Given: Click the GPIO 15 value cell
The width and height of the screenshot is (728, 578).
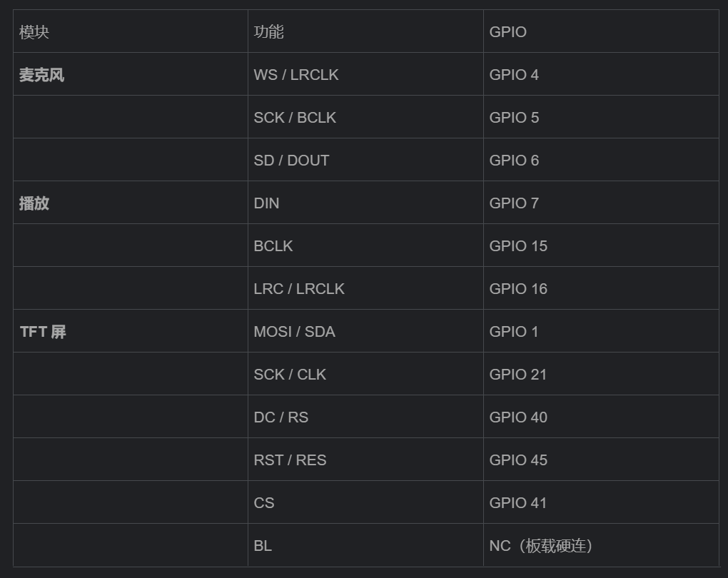Looking at the screenshot, I should click(601, 245).
